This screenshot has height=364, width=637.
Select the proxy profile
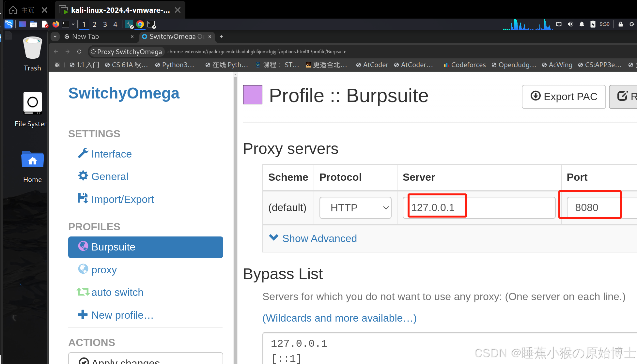click(x=104, y=270)
